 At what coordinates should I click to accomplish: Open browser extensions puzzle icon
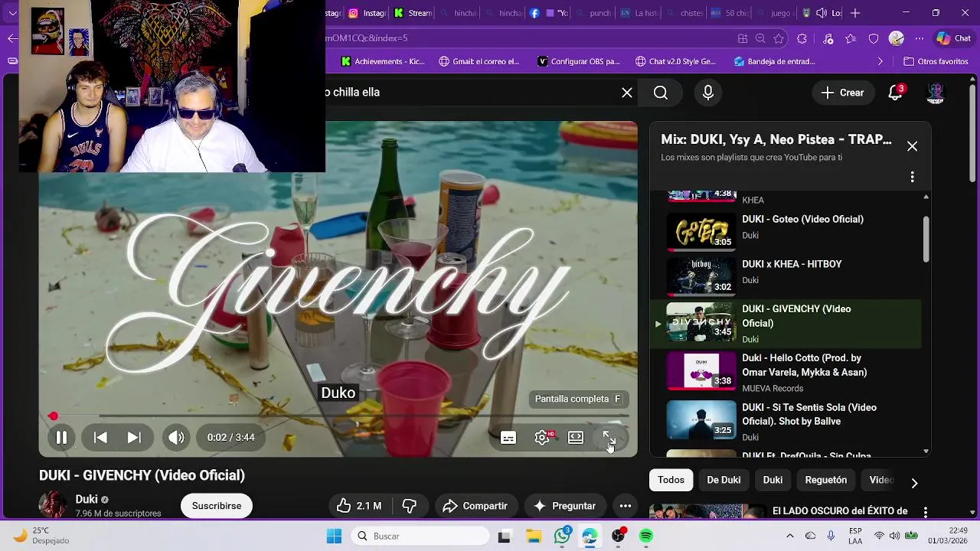[x=802, y=38]
